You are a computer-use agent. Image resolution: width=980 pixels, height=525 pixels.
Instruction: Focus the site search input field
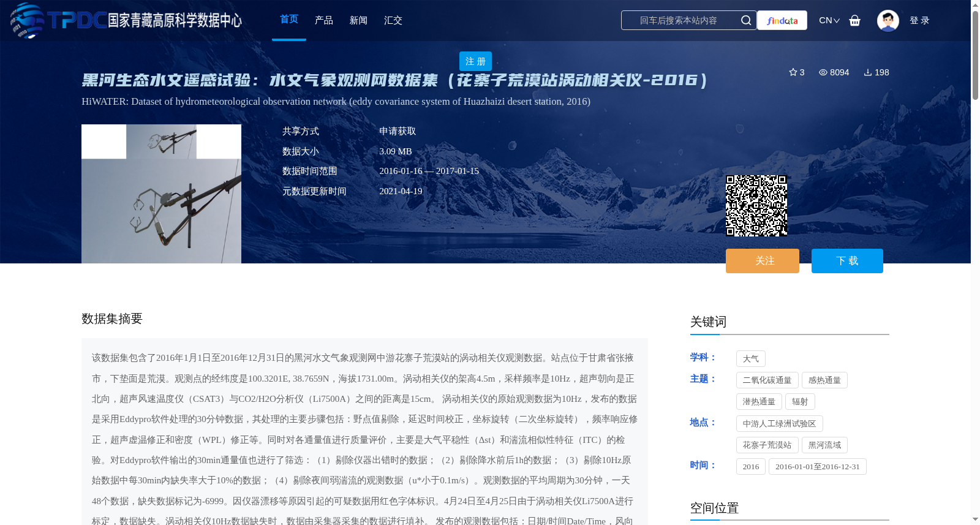(x=679, y=20)
